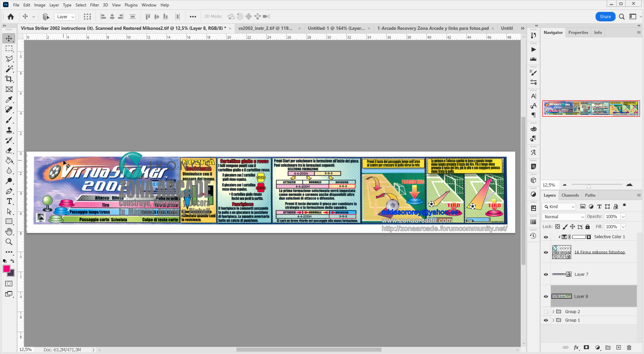The image size is (644, 354).
Task: Open the Normal blend mode dropdown
Action: (x=563, y=217)
